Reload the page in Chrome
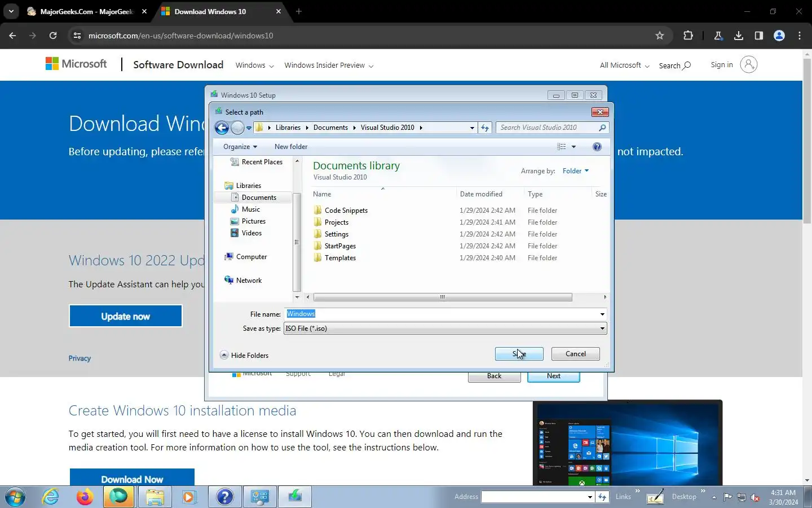Image resolution: width=812 pixels, height=508 pixels. coord(53,36)
